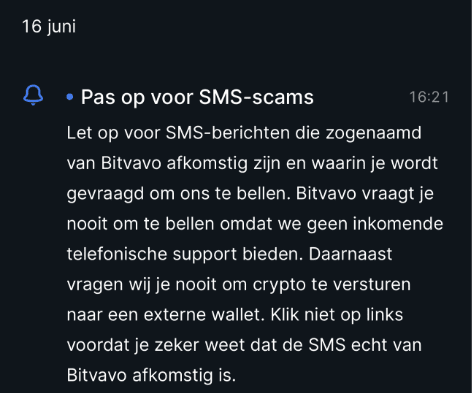Image resolution: width=472 pixels, height=393 pixels.
Task: Click the word 'zogenaamd' in the message
Action: coord(373,133)
